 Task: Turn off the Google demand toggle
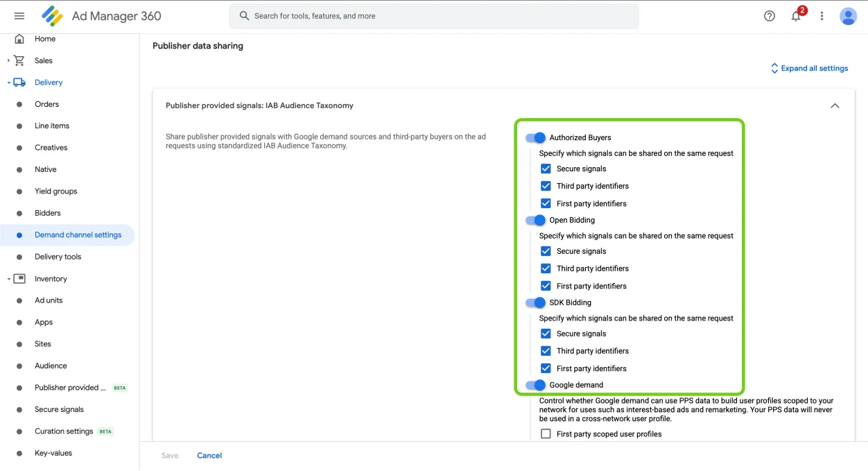(535, 385)
